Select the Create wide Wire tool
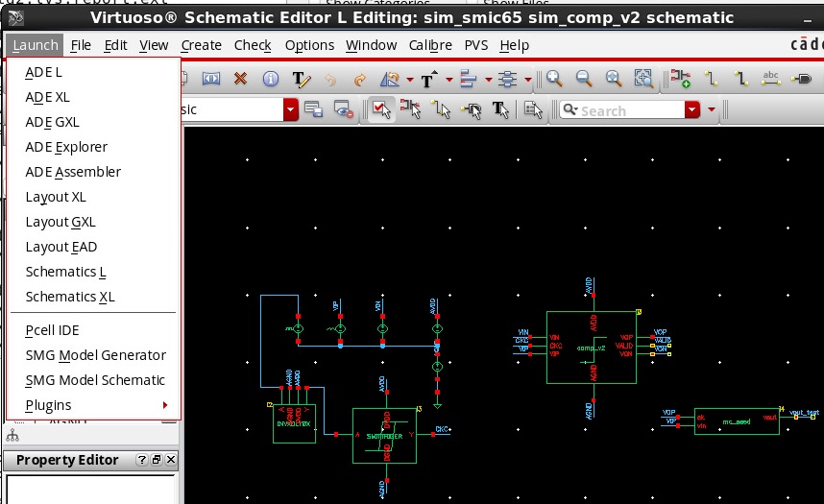The height and width of the screenshot is (504, 824). click(x=741, y=79)
